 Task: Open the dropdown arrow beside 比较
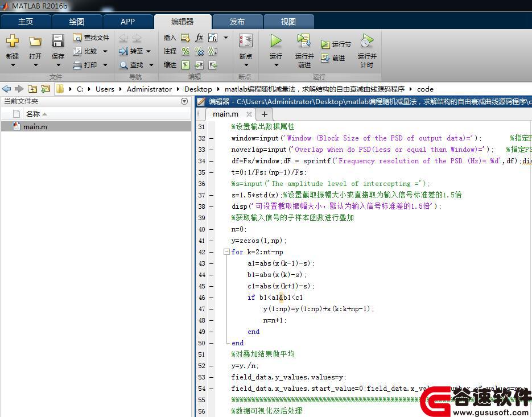click(x=105, y=51)
